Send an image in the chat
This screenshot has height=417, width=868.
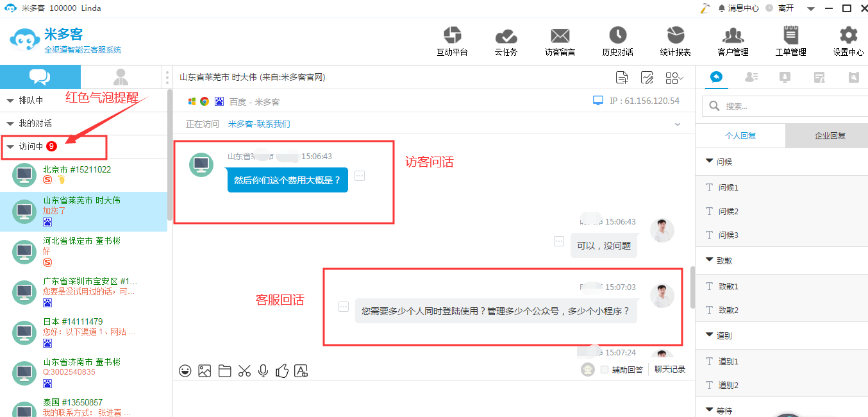tap(204, 370)
